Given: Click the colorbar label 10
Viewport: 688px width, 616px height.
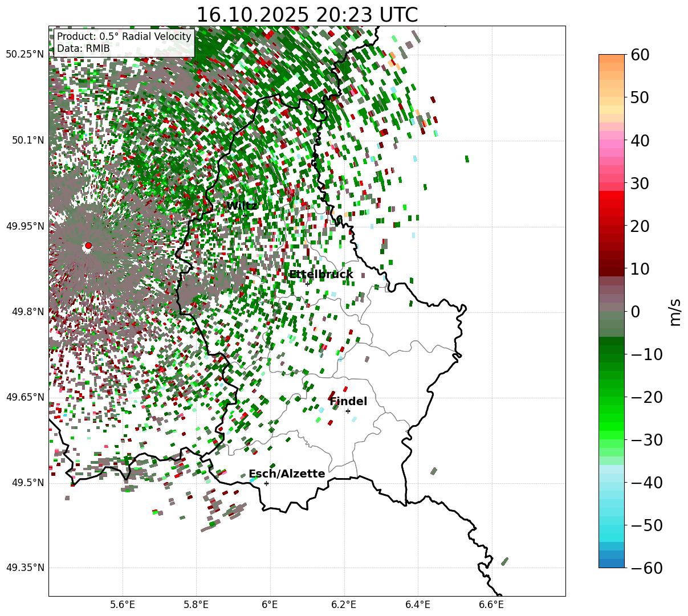Looking at the screenshot, I should [641, 269].
